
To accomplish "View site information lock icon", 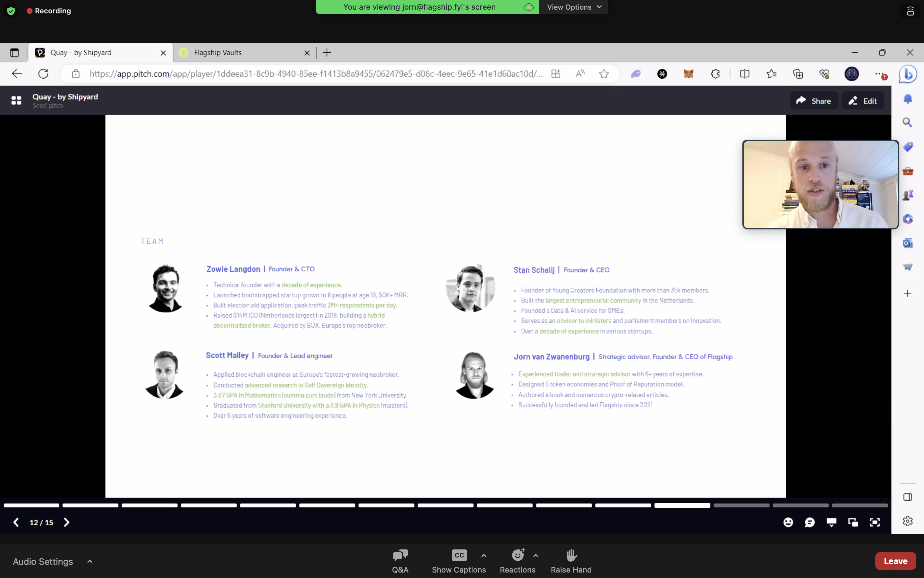I will tap(76, 74).
